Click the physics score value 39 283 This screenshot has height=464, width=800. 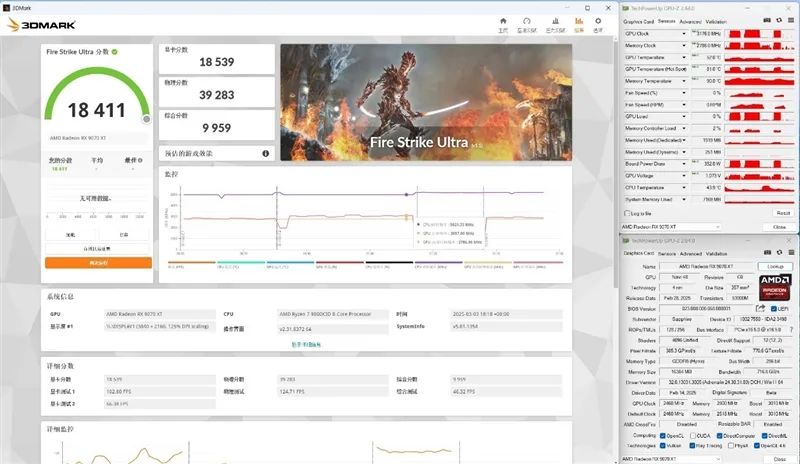tap(216, 95)
